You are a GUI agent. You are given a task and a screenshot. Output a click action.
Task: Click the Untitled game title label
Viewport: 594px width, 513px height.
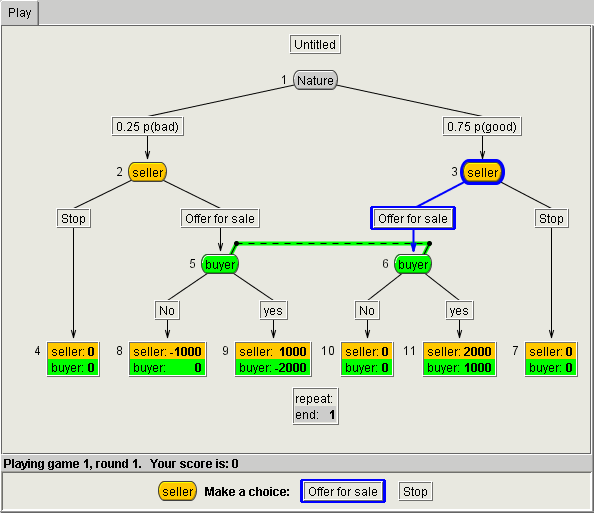click(x=315, y=45)
